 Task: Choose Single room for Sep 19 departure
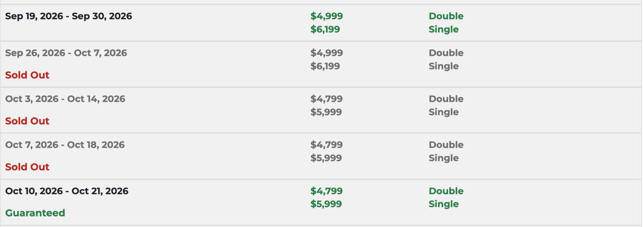[x=444, y=29]
